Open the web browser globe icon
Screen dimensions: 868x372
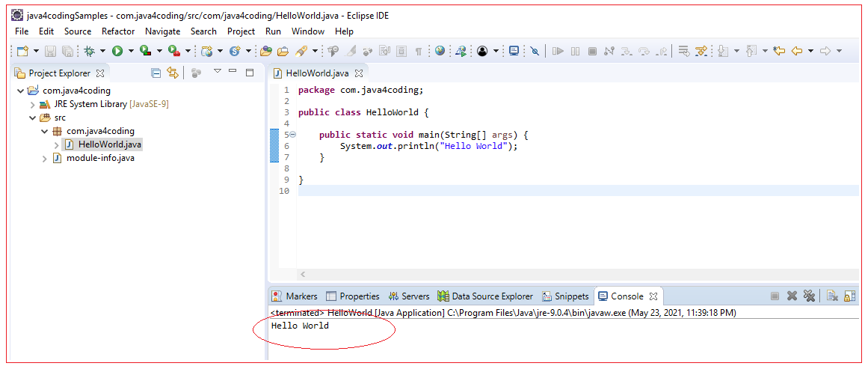(440, 51)
